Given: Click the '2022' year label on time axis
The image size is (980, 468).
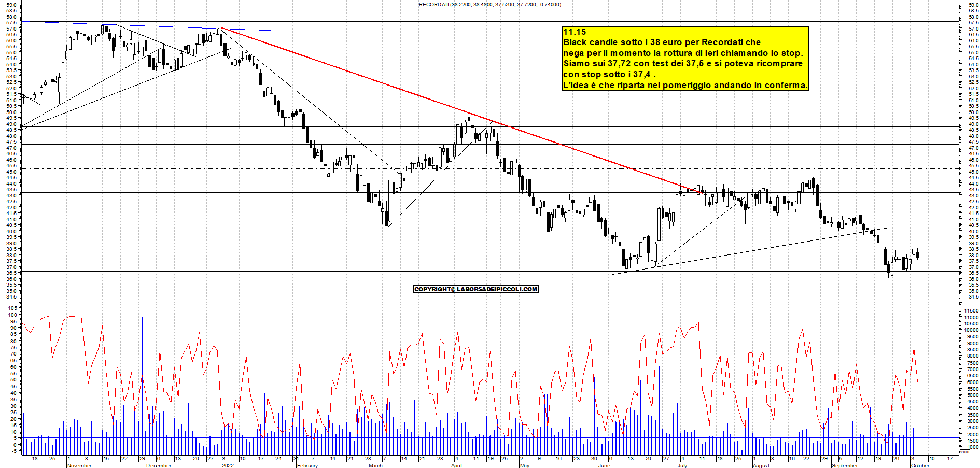Looking at the screenshot, I should point(228,465).
